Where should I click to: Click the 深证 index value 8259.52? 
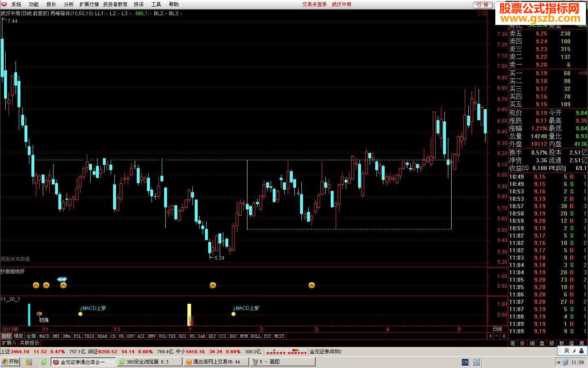point(108,352)
